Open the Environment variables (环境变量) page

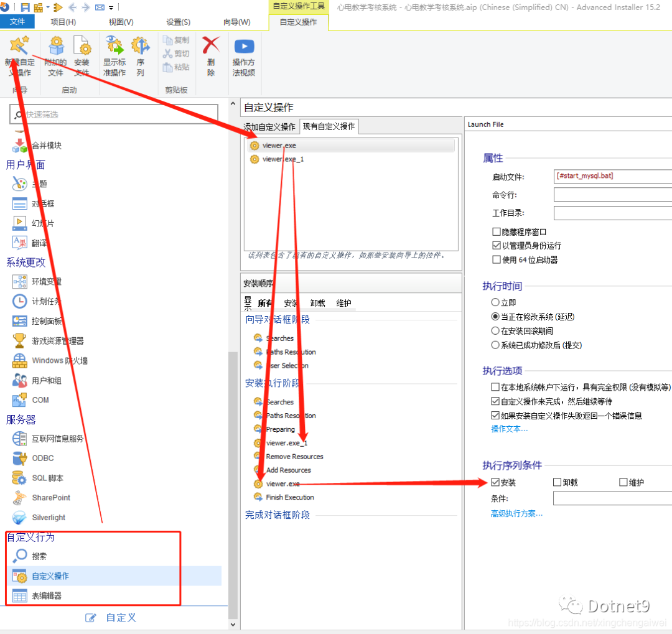pos(37,282)
